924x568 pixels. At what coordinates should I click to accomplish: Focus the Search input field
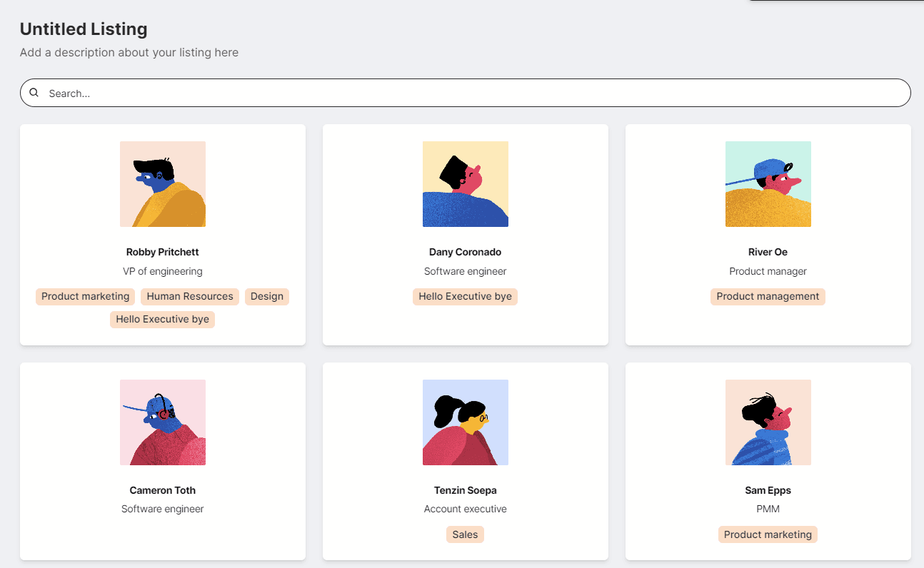point(466,93)
